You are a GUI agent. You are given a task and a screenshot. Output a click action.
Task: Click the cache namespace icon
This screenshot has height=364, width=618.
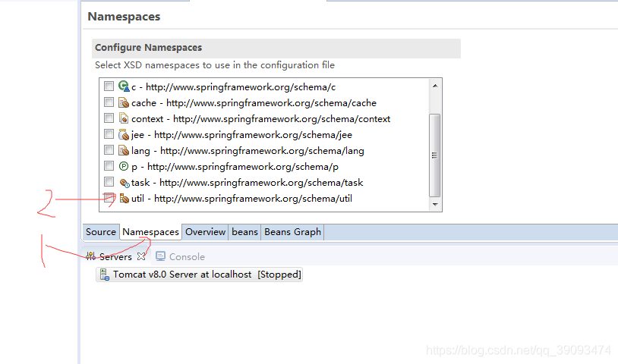pyautogui.click(x=124, y=102)
